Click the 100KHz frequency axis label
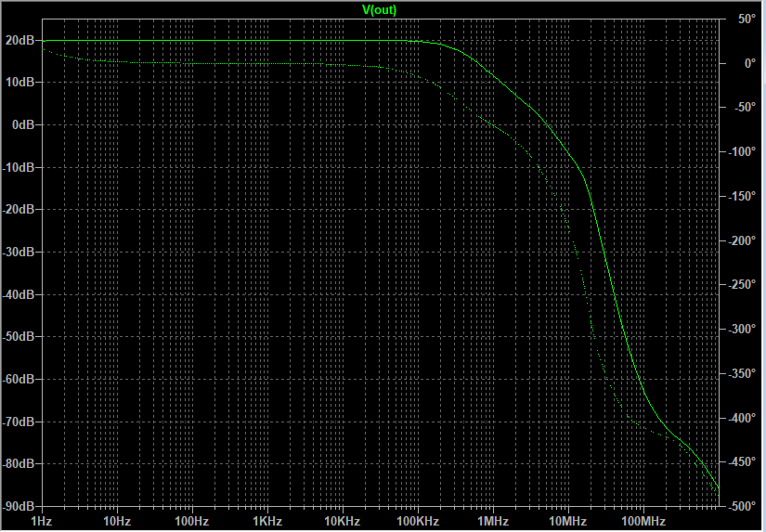This screenshot has height=532, width=766. click(418, 521)
